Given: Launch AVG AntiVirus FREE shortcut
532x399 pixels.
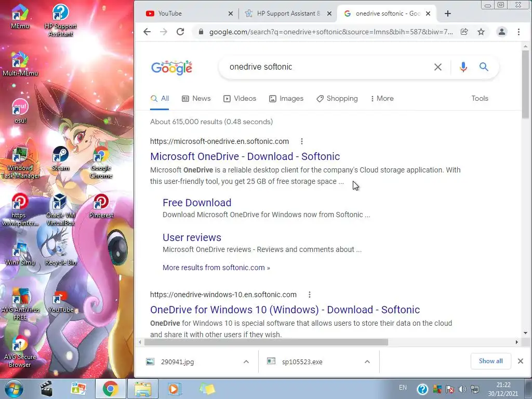Looking at the screenshot, I should (20, 304).
